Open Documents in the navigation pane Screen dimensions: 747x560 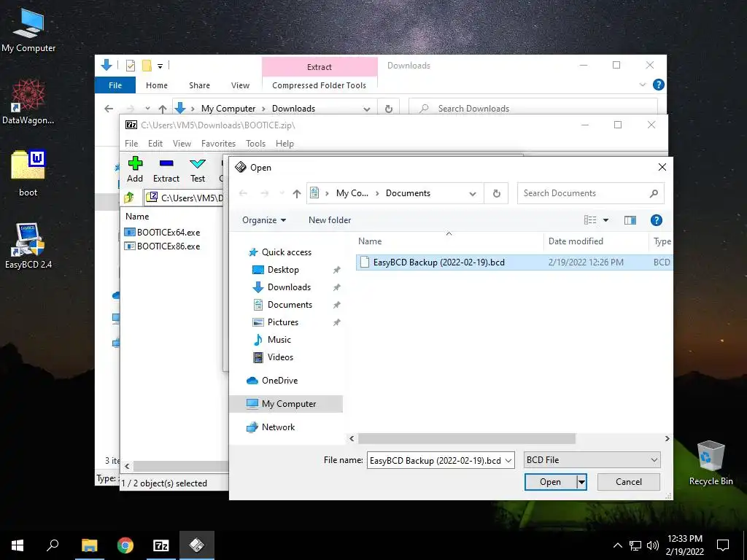click(290, 305)
